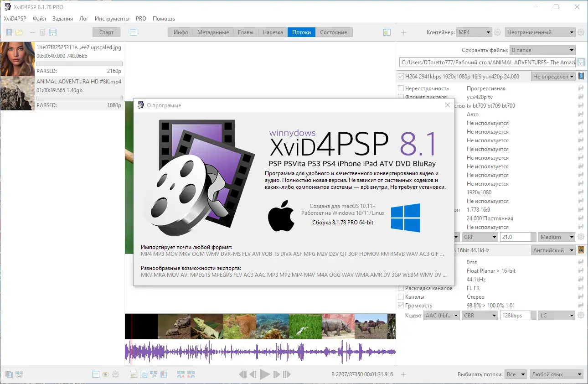Jump to the previous keyframe with the leftmost playback button
This screenshot has width=588, height=384.
243,374
